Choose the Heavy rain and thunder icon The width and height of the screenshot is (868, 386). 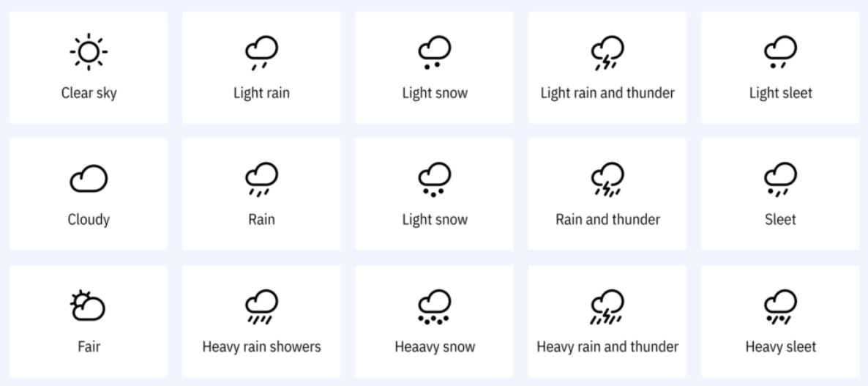pos(607,306)
